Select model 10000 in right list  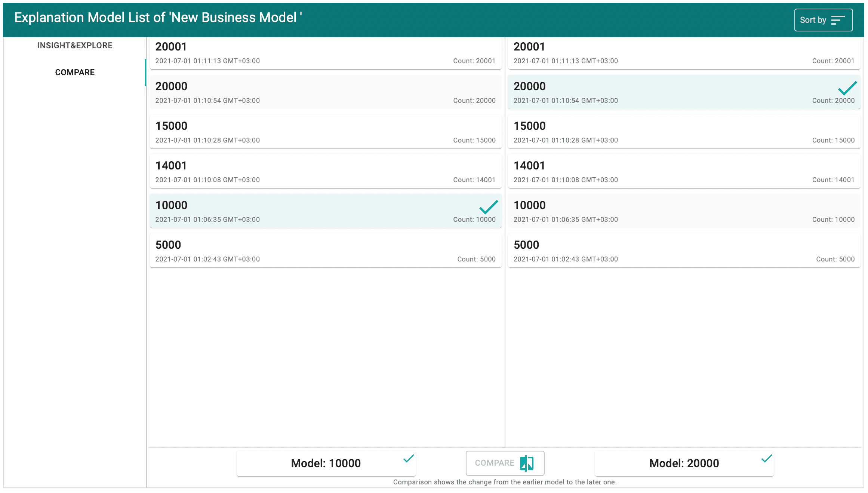[x=684, y=211]
